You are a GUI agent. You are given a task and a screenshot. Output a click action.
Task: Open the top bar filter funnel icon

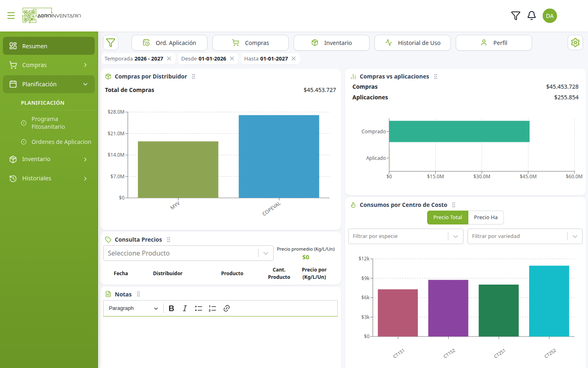pos(516,16)
